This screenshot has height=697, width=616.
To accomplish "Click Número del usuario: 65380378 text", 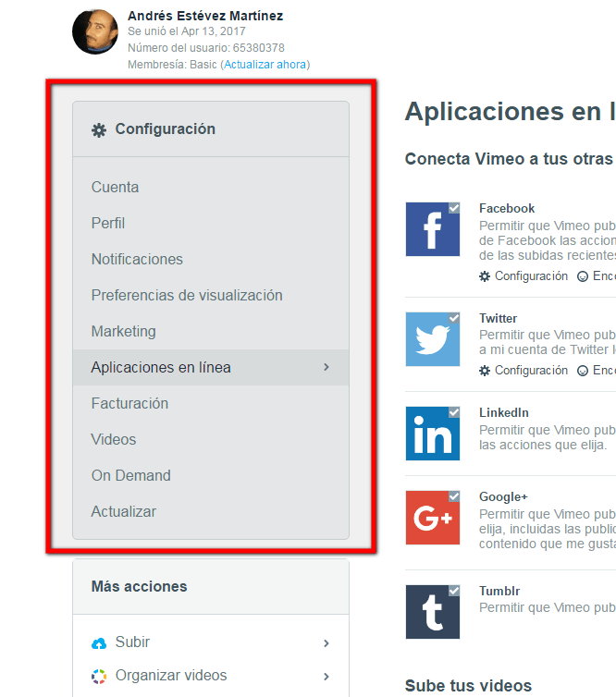I will (x=206, y=47).
